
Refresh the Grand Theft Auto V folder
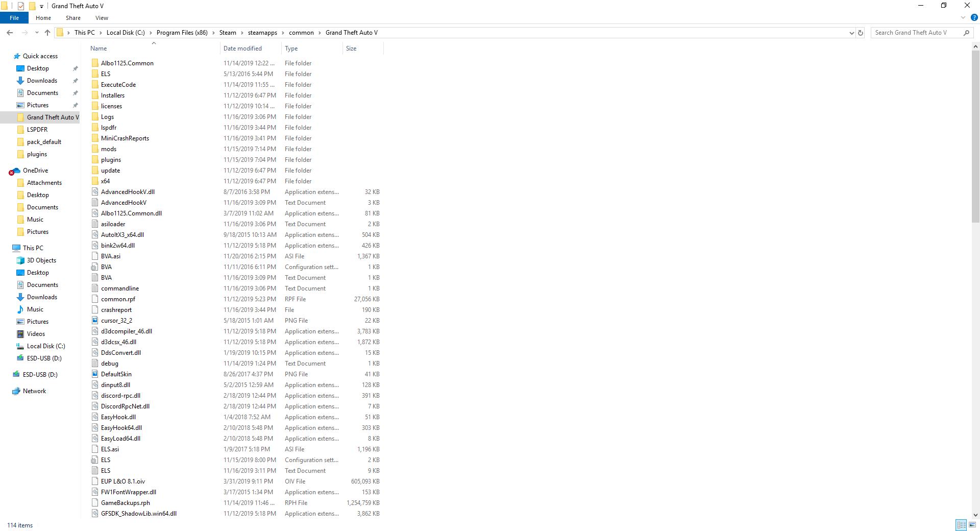[861, 33]
